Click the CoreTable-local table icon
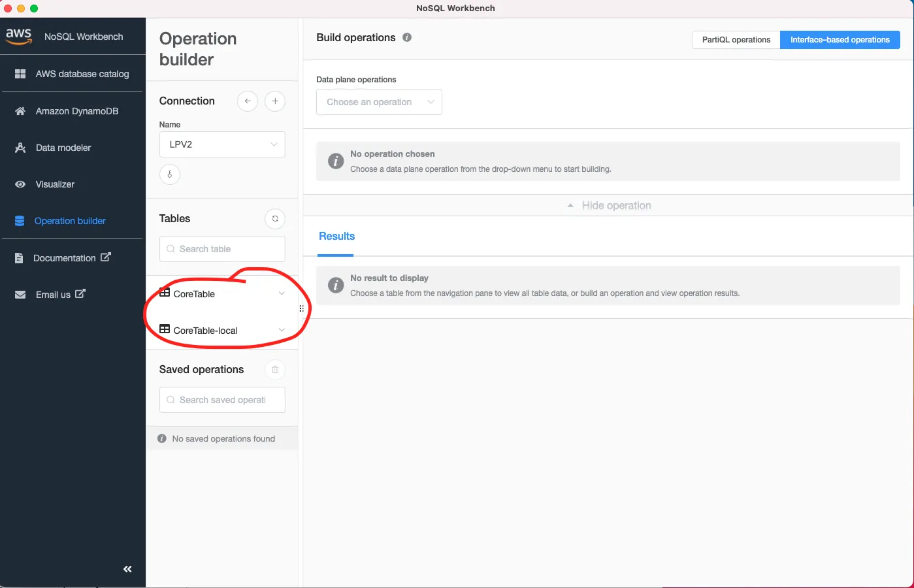This screenshot has width=914, height=588. [x=165, y=329]
